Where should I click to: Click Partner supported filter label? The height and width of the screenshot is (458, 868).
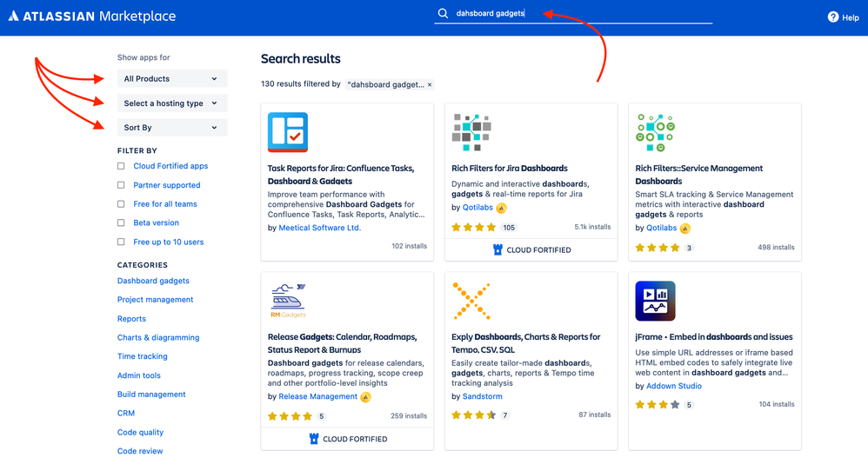click(x=167, y=185)
